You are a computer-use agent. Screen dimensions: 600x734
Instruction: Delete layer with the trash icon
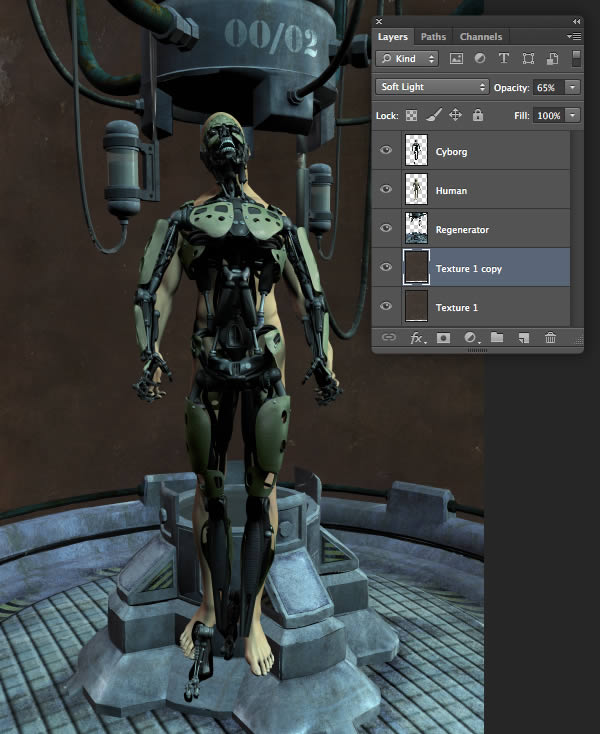coord(550,338)
